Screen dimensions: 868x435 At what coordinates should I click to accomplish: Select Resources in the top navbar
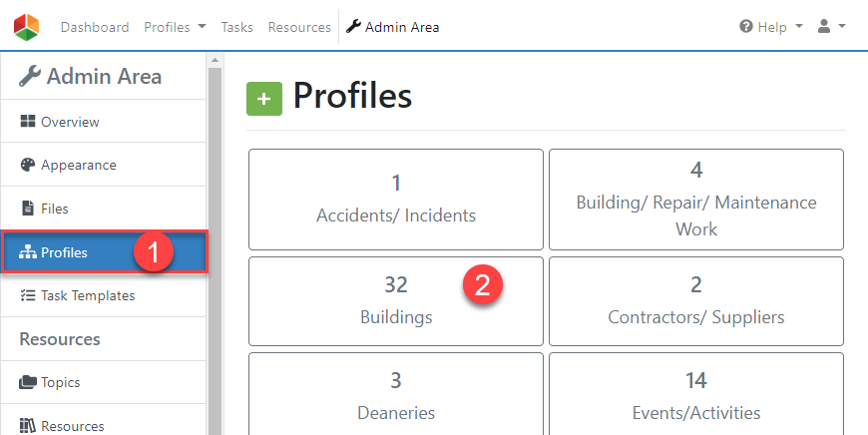(299, 27)
